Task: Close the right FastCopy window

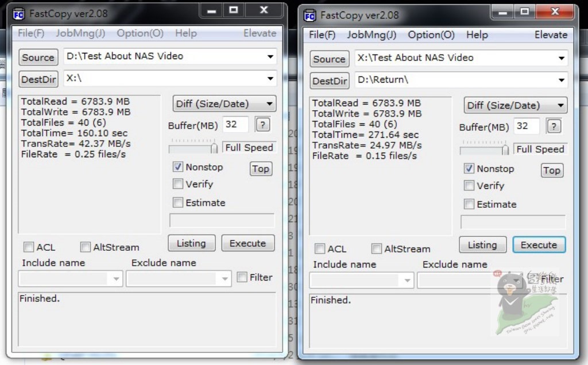Action: (x=555, y=12)
